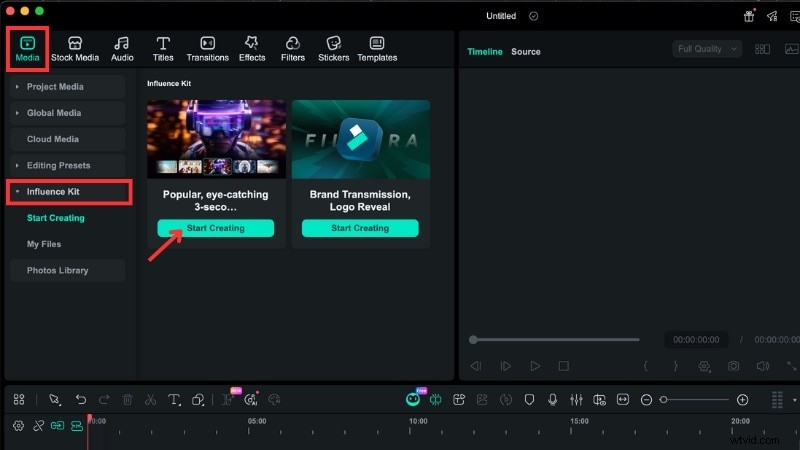Take a snapshot with the camera icon

point(734,367)
